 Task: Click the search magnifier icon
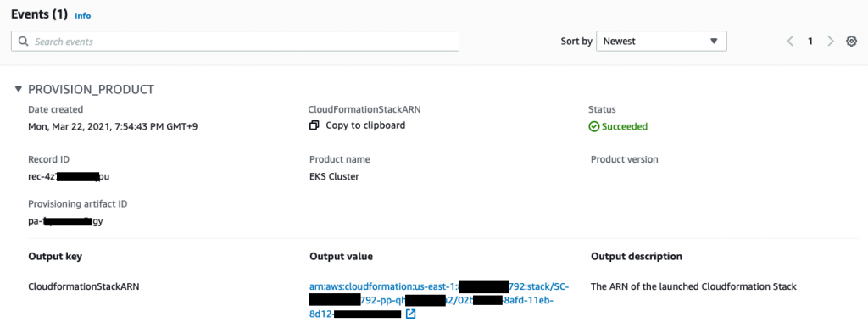pos(23,42)
